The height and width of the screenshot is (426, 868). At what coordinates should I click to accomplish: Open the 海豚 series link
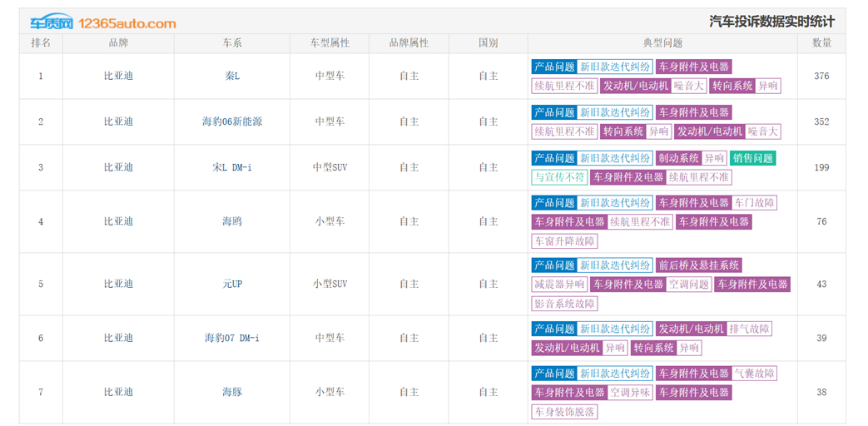point(232,392)
